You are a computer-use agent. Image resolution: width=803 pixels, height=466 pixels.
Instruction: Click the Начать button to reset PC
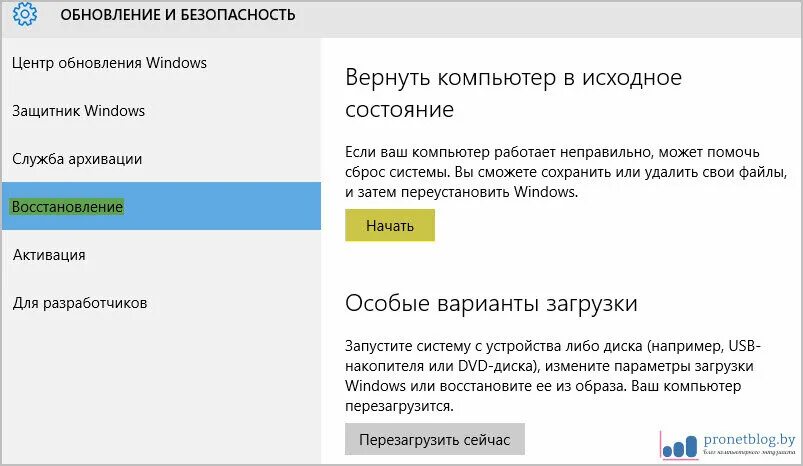tap(390, 225)
